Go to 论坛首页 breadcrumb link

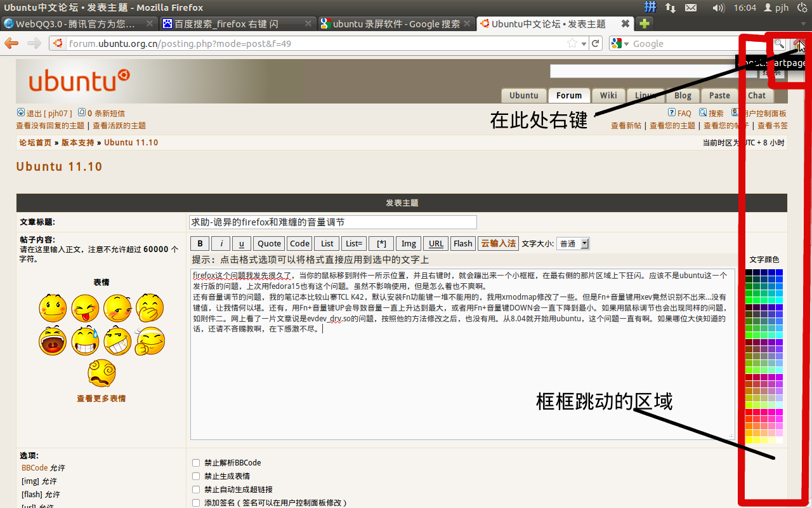pyautogui.click(x=36, y=143)
